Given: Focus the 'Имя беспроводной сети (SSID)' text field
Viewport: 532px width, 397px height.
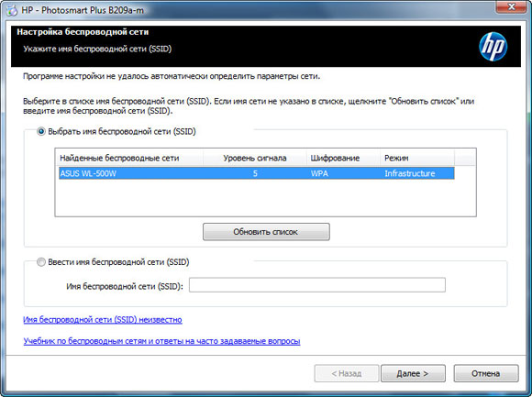Looking at the screenshot, I should click(317, 285).
